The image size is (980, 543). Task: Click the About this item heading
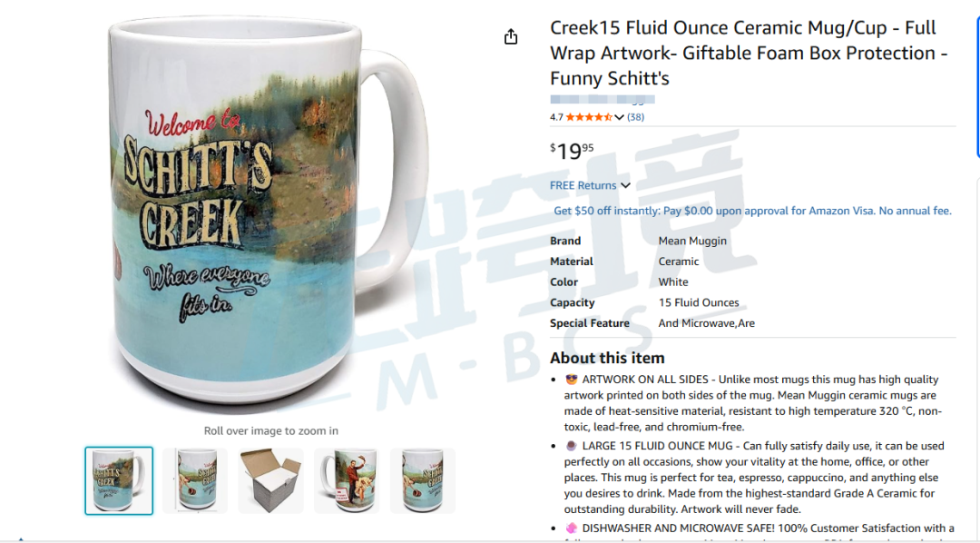pyautogui.click(x=607, y=358)
